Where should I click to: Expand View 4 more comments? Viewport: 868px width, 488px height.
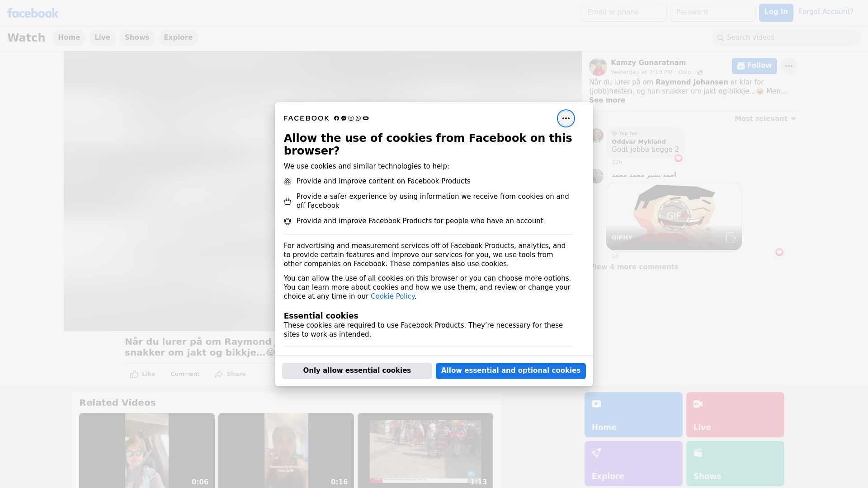click(x=634, y=267)
